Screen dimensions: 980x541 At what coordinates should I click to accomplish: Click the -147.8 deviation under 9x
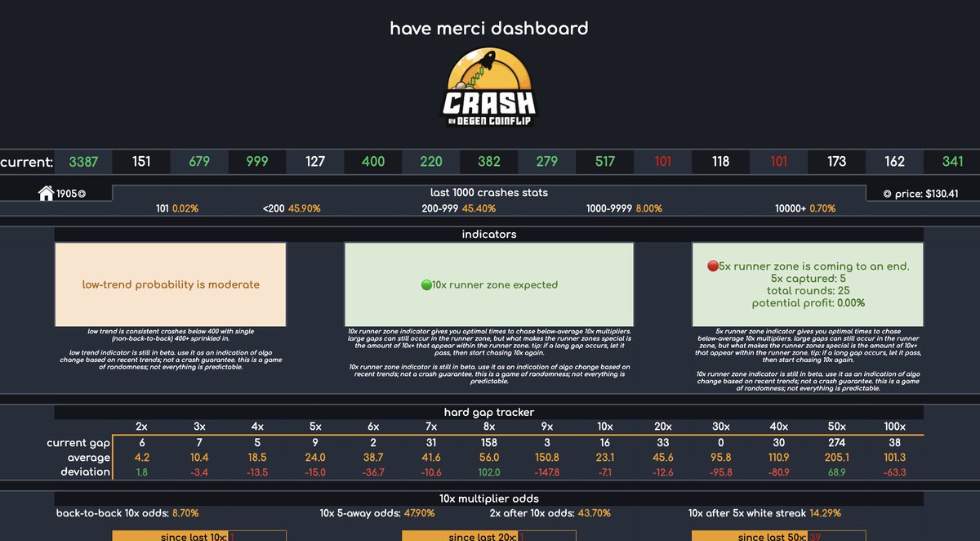(x=547, y=472)
